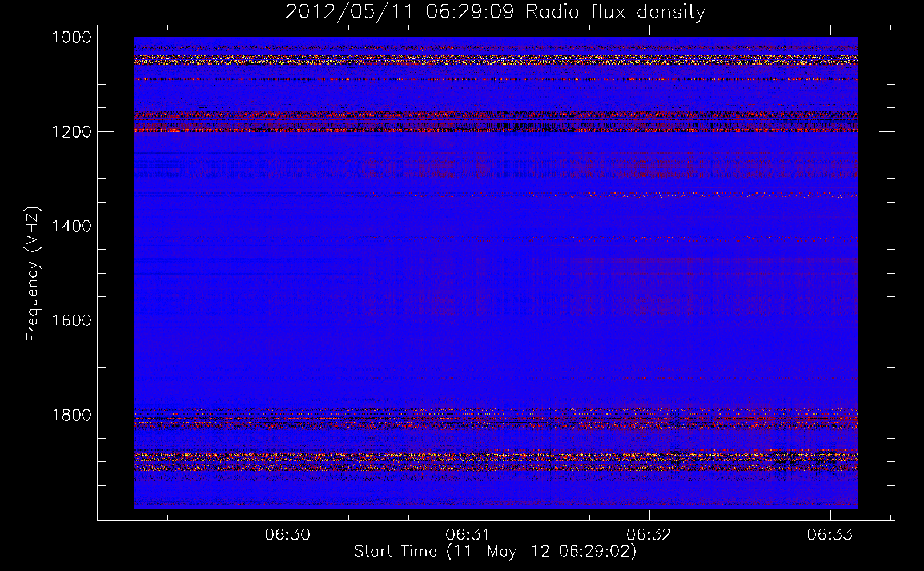The image size is (924, 571).
Task: Click the 06:33 time tick label
Action: click(829, 534)
